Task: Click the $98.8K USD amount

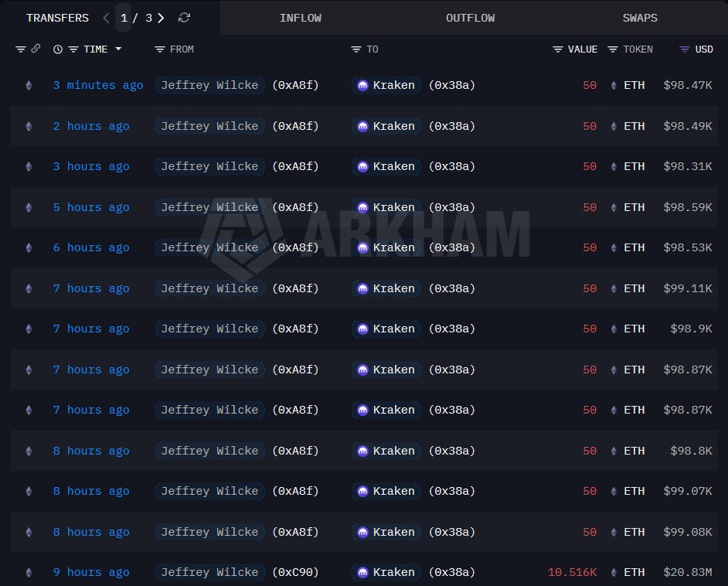Action: click(x=691, y=451)
